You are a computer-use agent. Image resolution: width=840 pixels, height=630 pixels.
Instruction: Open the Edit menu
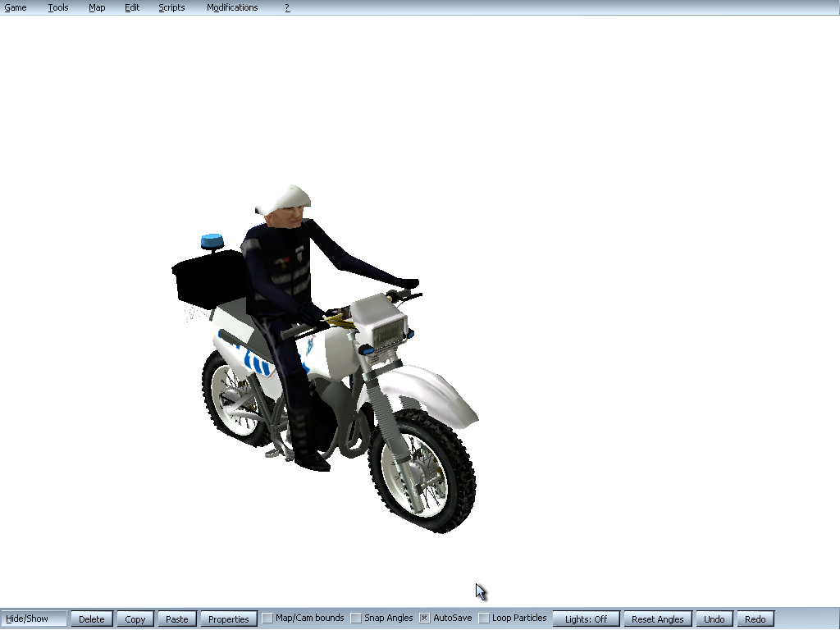(x=132, y=7)
